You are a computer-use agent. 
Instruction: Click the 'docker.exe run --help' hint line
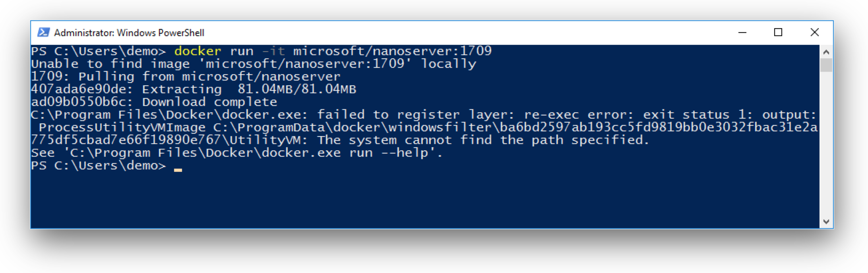point(237,153)
